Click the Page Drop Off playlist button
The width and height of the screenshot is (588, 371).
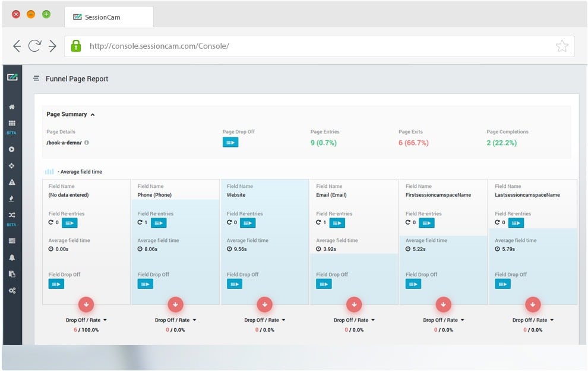click(230, 142)
